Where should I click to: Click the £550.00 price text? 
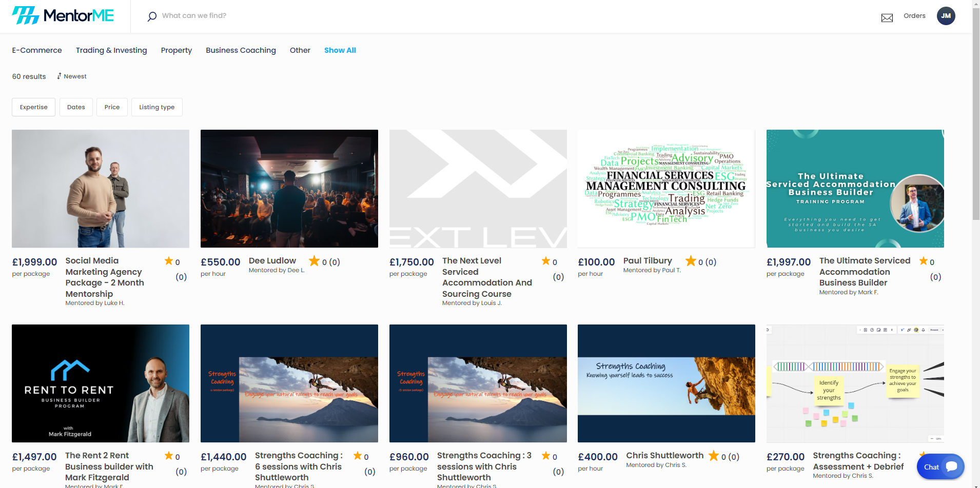pos(220,262)
